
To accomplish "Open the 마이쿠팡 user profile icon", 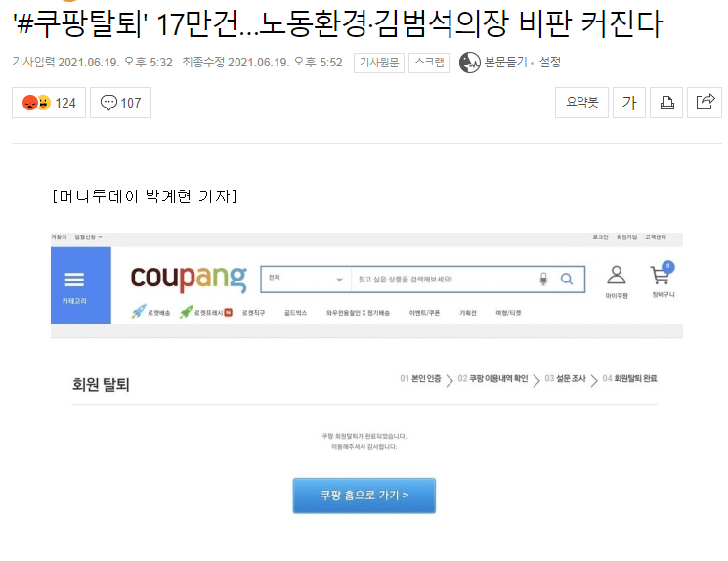I will [x=616, y=275].
